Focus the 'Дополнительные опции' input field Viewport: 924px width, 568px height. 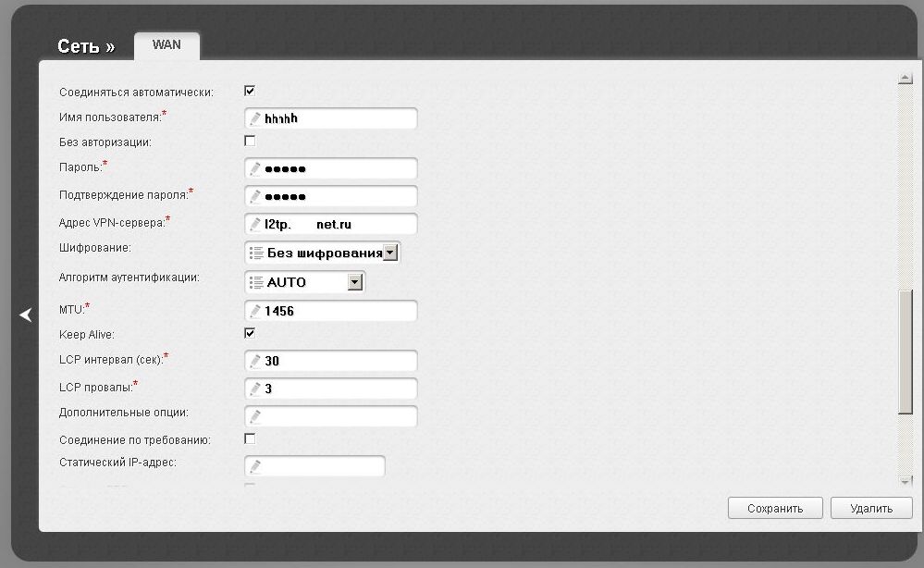point(330,416)
